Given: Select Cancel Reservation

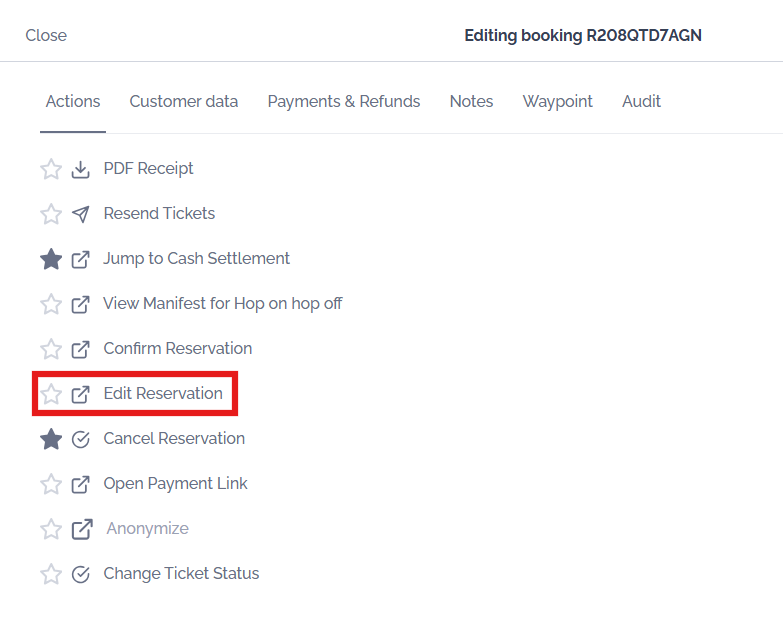Looking at the screenshot, I should coord(174,438).
